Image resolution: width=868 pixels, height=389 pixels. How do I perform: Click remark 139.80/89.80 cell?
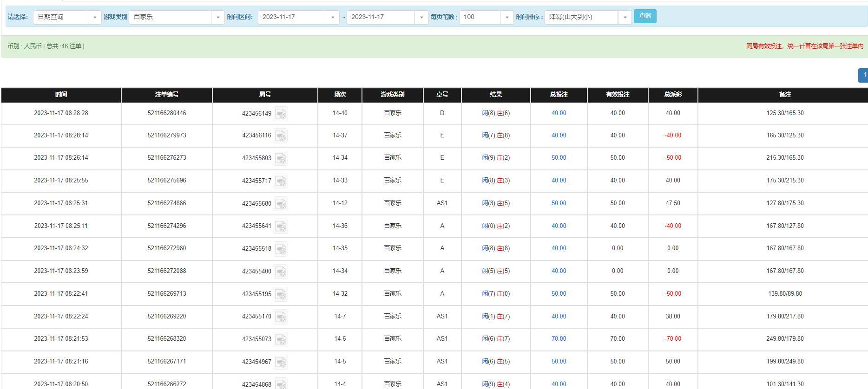[x=785, y=294]
